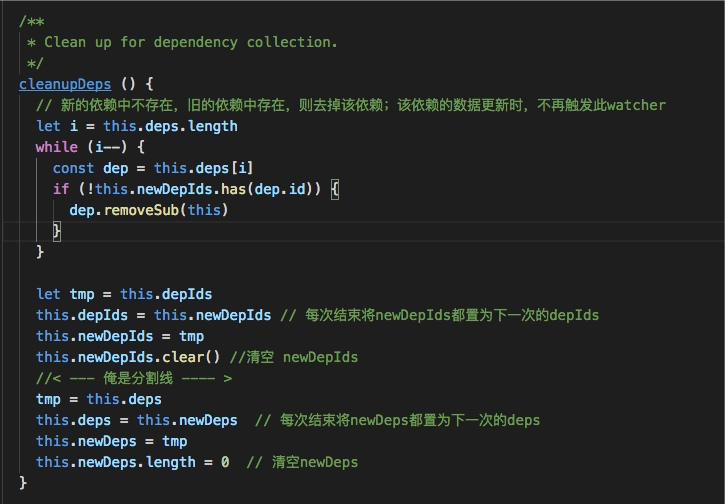Click the Chinese comment ending with watcher
This screenshot has height=504, width=725.
(x=351, y=105)
